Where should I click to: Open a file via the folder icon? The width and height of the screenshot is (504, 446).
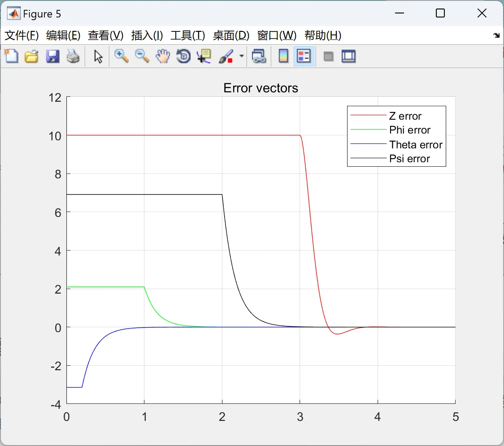[x=31, y=56]
